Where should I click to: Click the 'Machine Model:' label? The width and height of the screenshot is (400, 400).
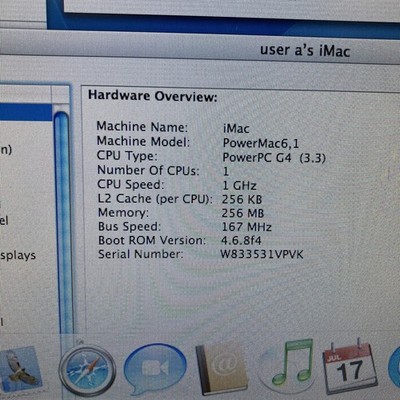[x=143, y=142]
